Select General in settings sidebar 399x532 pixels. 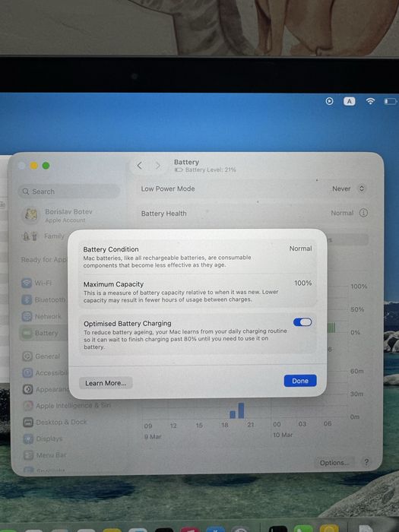click(x=41, y=356)
